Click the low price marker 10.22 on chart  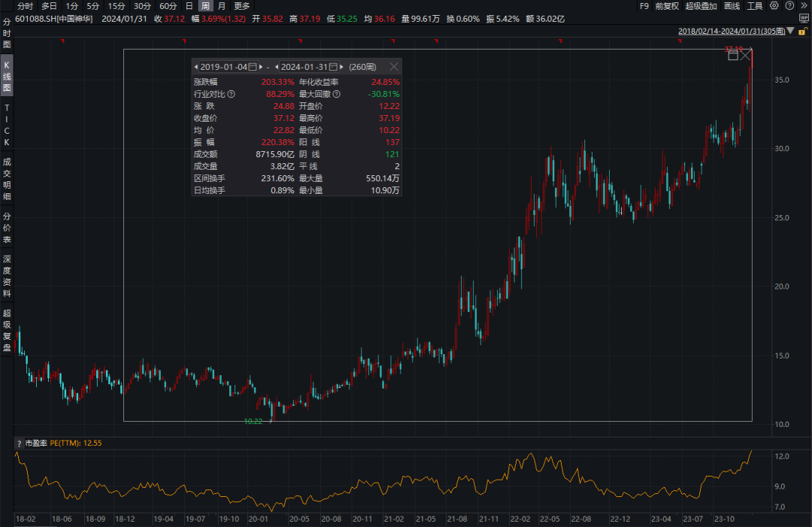point(253,422)
